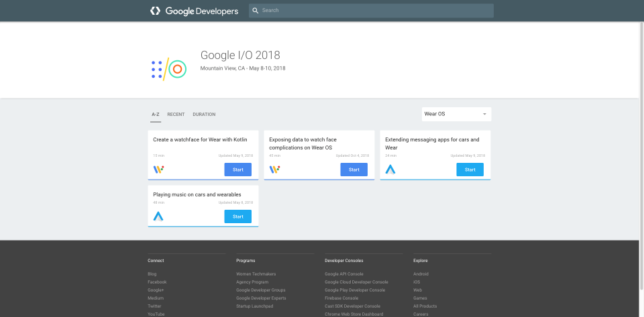
Task: Open Cast SDK Developer Console link
Action: (352, 306)
